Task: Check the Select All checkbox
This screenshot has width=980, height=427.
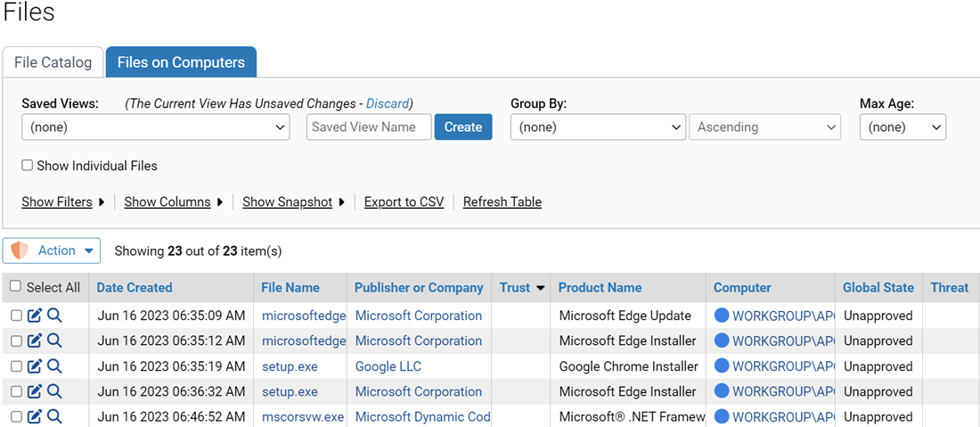Action: click(15, 287)
